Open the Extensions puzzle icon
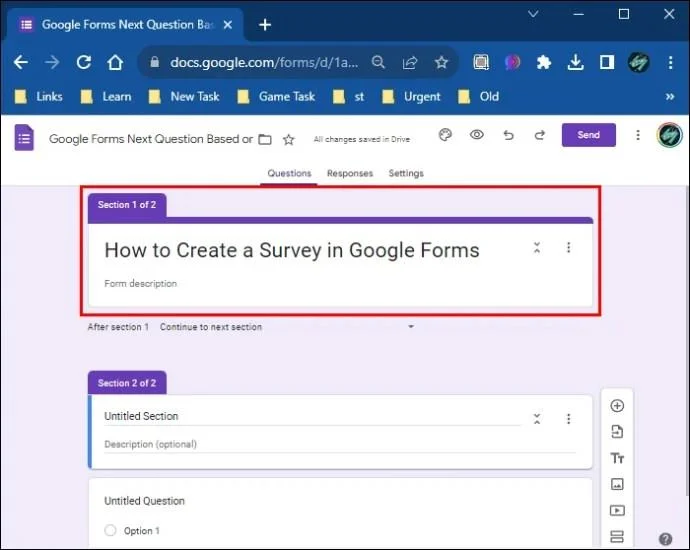The height and width of the screenshot is (550, 690). pyautogui.click(x=544, y=62)
